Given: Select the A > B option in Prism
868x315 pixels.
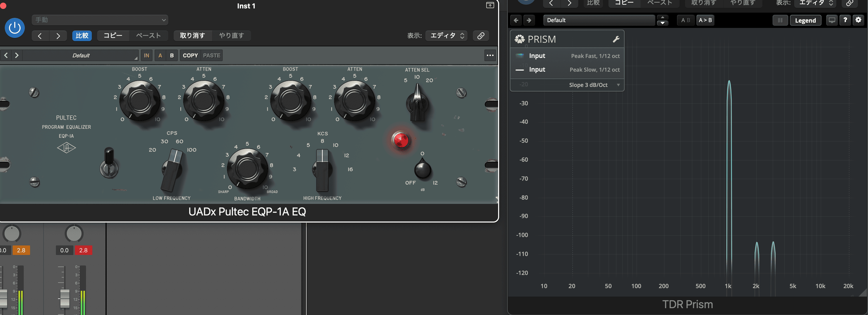Looking at the screenshot, I should (x=705, y=20).
